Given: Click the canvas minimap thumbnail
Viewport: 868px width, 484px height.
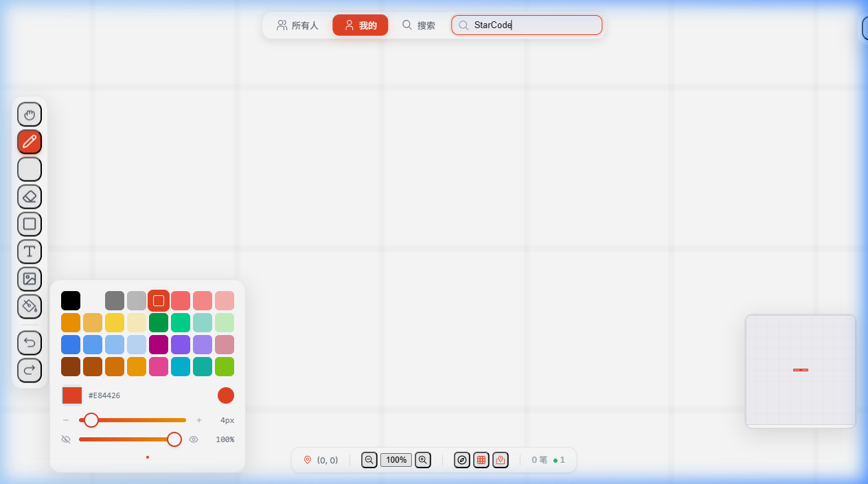Looking at the screenshot, I should pos(801,371).
